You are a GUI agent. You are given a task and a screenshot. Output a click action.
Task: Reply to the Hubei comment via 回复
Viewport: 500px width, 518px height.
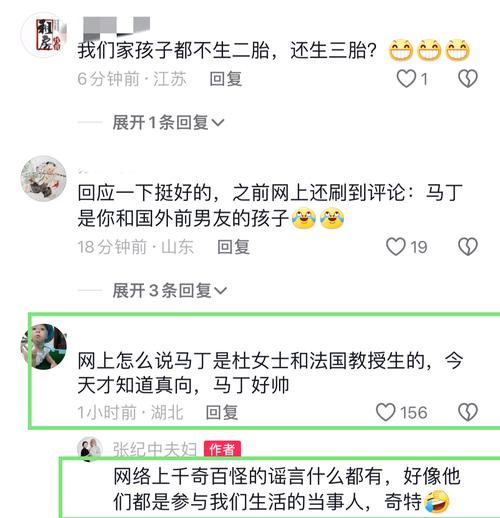[222, 412]
